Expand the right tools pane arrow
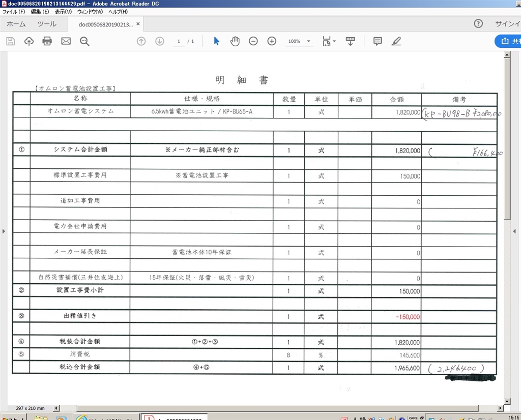The height and width of the screenshot is (420, 521). click(x=514, y=231)
